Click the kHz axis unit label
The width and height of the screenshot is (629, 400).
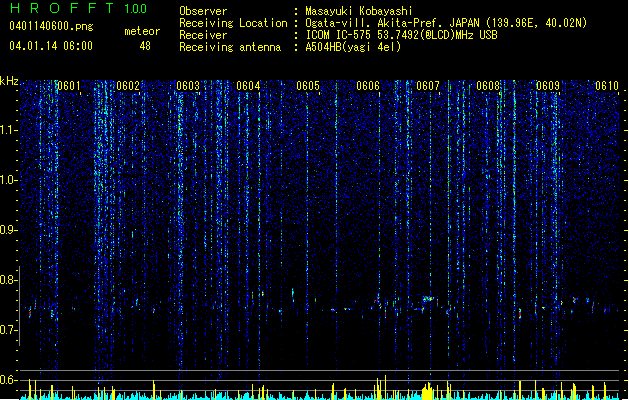(x=9, y=81)
